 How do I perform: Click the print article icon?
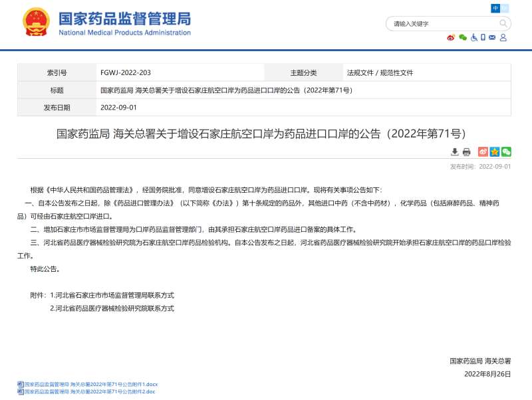pyautogui.click(x=467, y=152)
